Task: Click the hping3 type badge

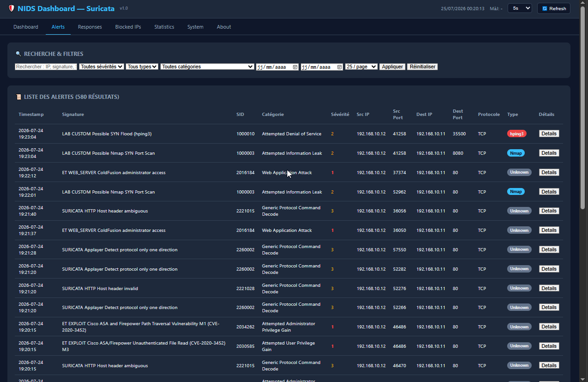Action: click(x=516, y=134)
